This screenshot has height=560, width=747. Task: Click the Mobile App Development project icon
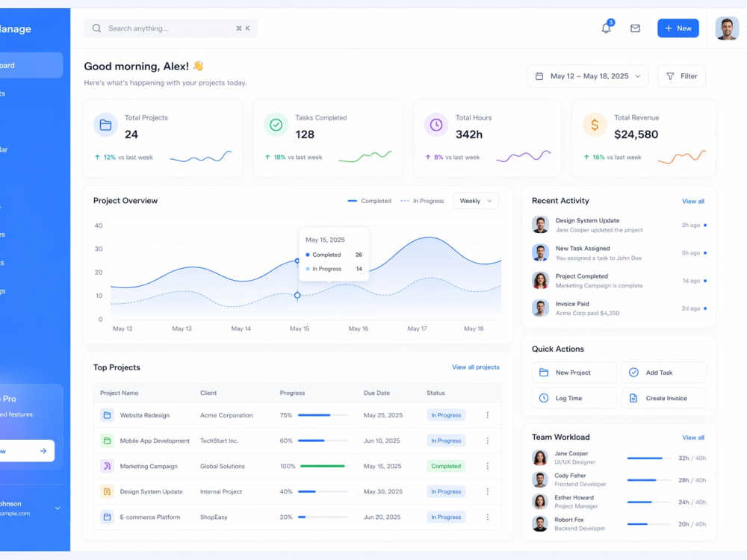(107, 441)
